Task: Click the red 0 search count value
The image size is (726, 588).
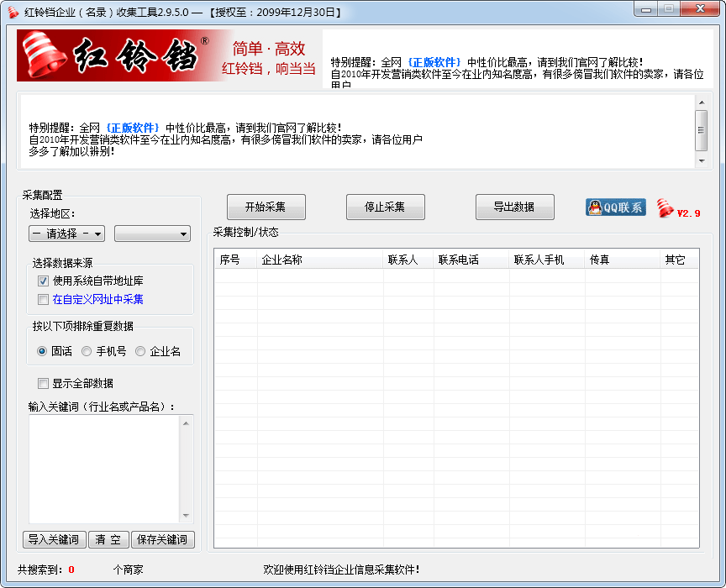Action: point(71,570)
